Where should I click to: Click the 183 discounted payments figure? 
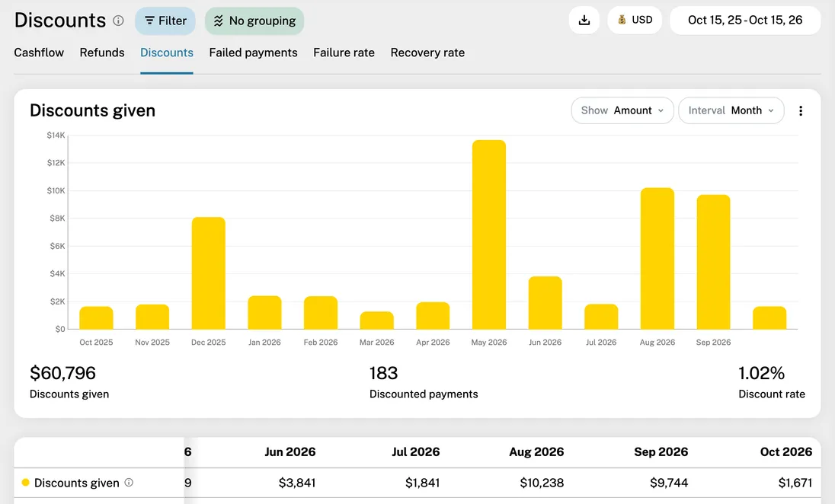coord(383,373)
